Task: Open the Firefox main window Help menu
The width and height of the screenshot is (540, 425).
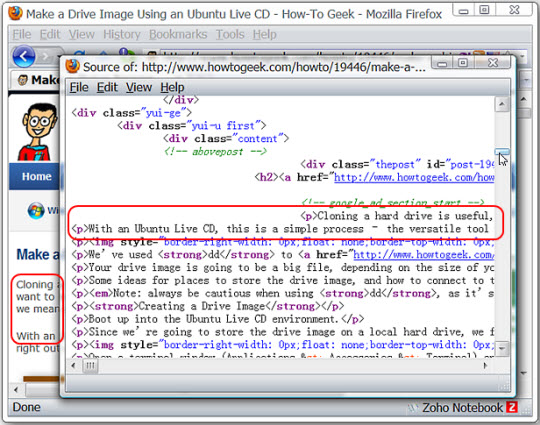Action: click(x=264, y=34)
